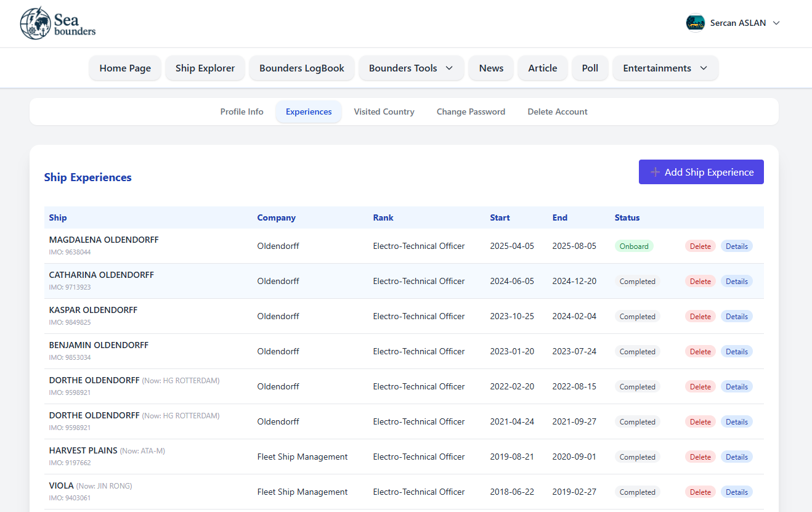Viewport: 812px width, 512px height.
Task: Click the Sea Bounders logo
Action: [58, 23]
